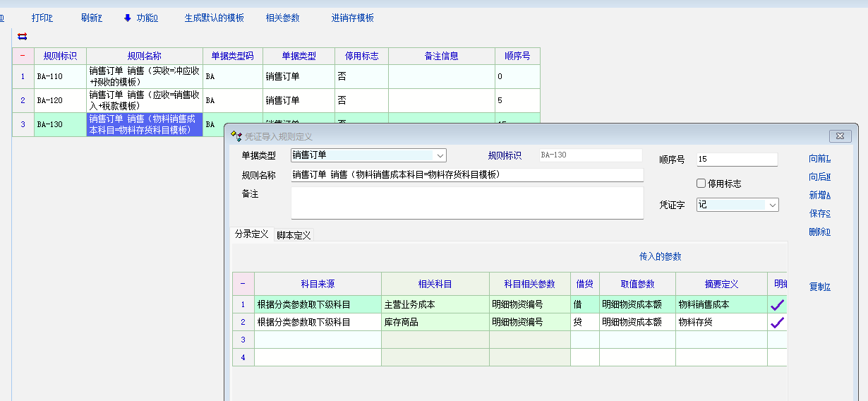Click the 备注 text area
The width and height of the screenshot is (868, 401).
(467, 203)
